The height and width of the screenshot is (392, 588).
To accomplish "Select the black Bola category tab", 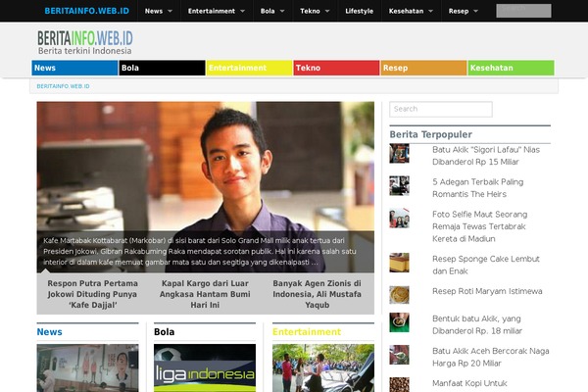I will pos(162,68).
